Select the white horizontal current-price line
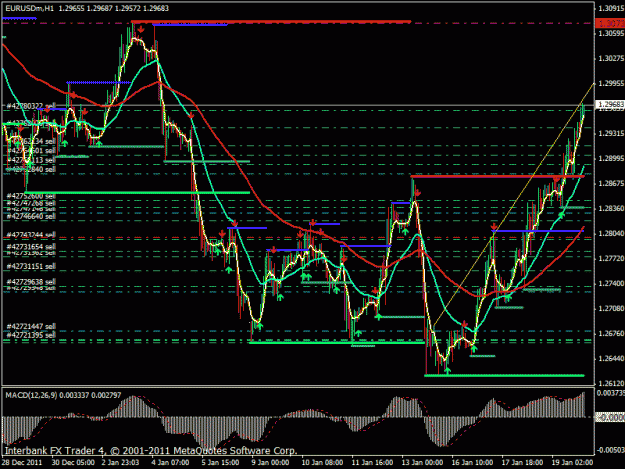Image resolution: width=625 pixels, height=469 pixels. 298,105
